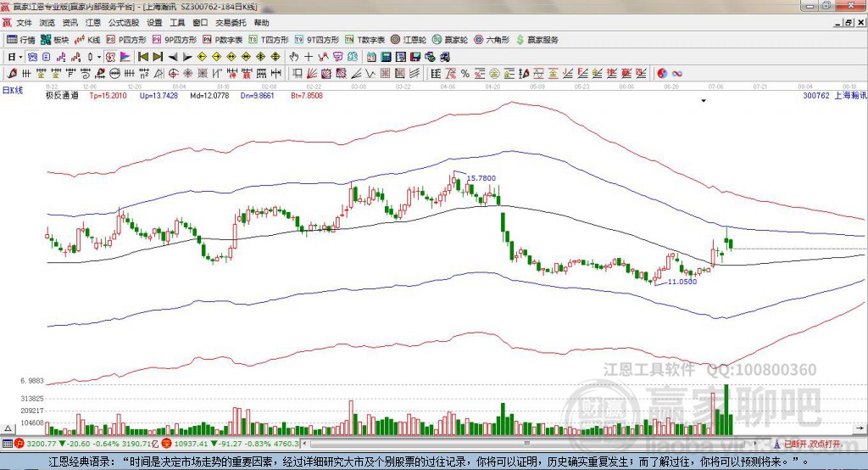Click the red-blue yin-yang icon
Image resolution: width=868 pixels, height=470 pixels.
click(x=662, y=73)
